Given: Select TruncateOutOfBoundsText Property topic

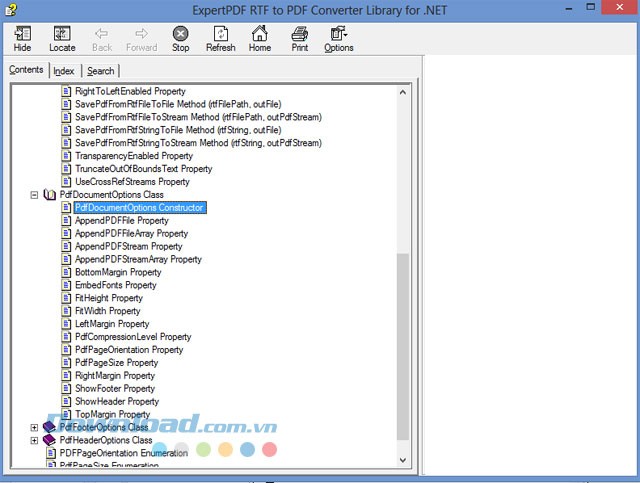Looking at the screenshot, I should click(x=144, y=169).
